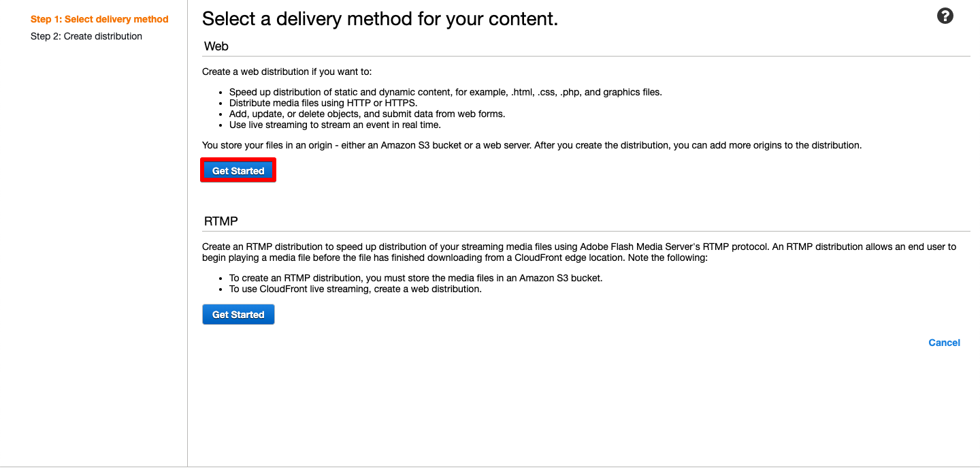Select the Cancel link at bottom right

coord(944,343)
